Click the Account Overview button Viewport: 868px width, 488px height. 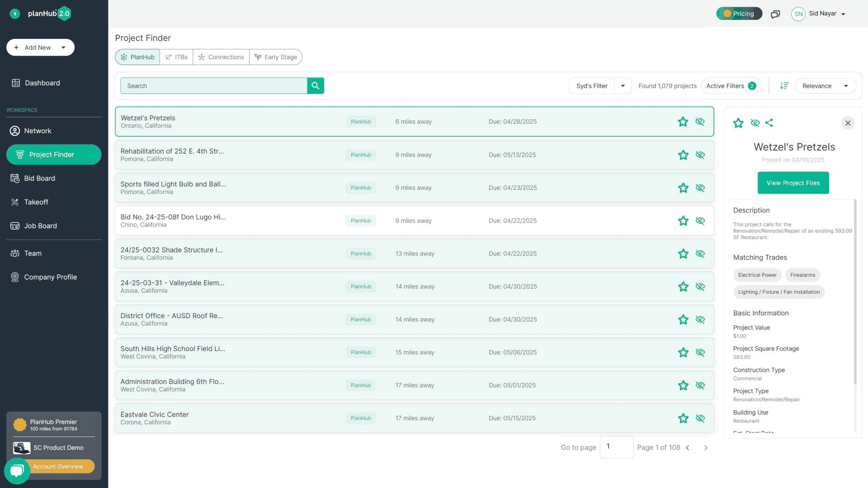[x=58, y=466]
